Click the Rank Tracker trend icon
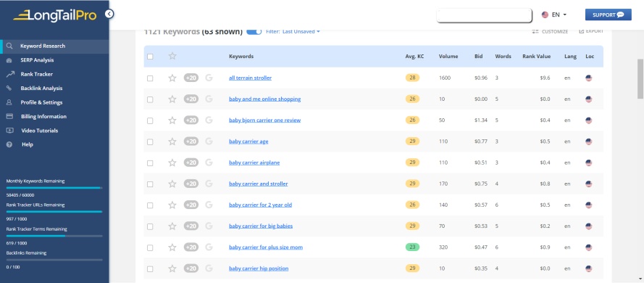Screen dimensions: 644x283 click(x=10, y=74)
